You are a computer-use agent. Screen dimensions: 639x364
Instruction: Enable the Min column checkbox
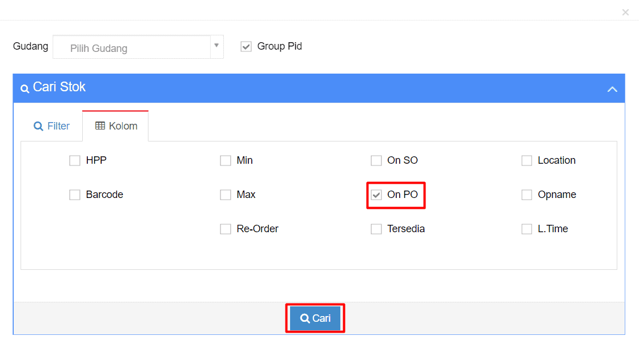226,161
